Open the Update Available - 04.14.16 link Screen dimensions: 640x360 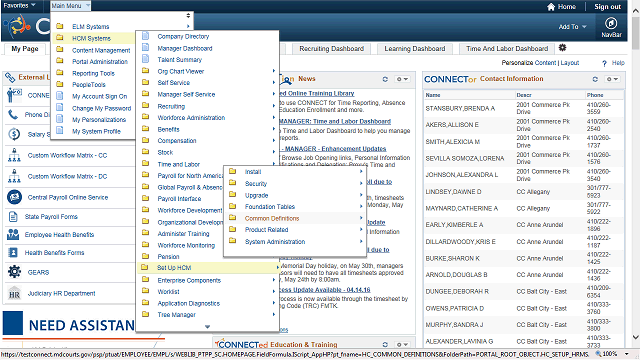(325, 290)
